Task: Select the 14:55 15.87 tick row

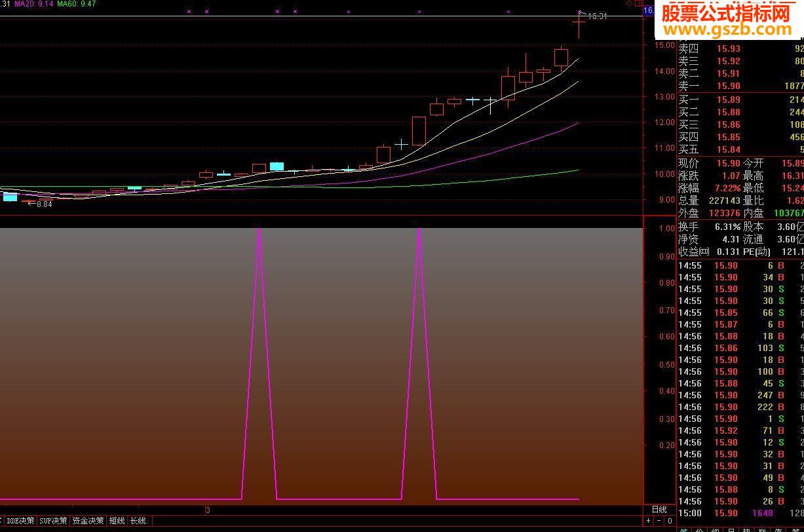Action: (740, 324)
